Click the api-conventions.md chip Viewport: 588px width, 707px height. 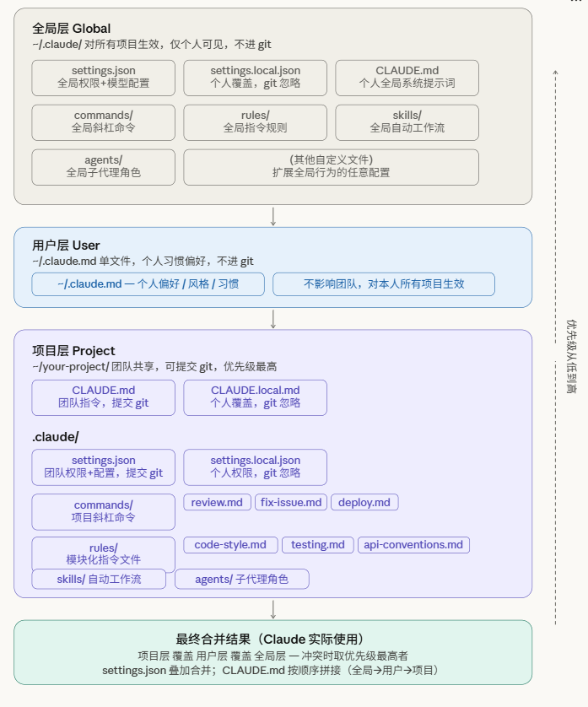tap(413, 545)
